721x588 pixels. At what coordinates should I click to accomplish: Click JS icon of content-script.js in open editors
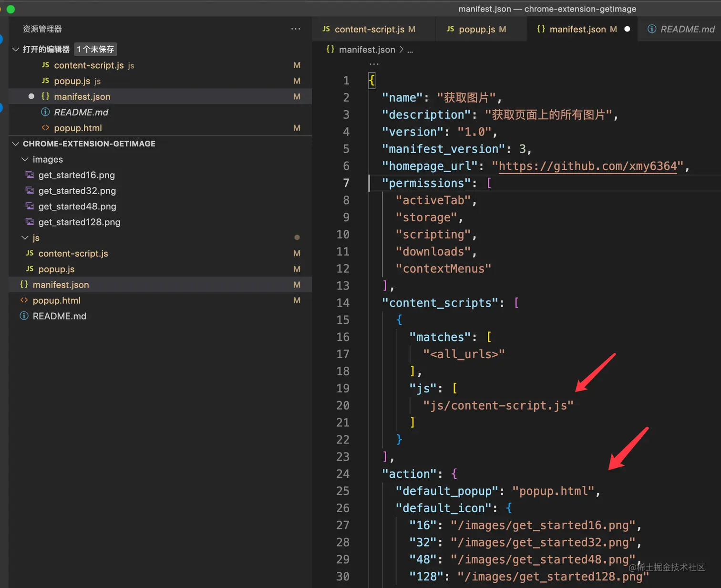[x=45, y=65]
